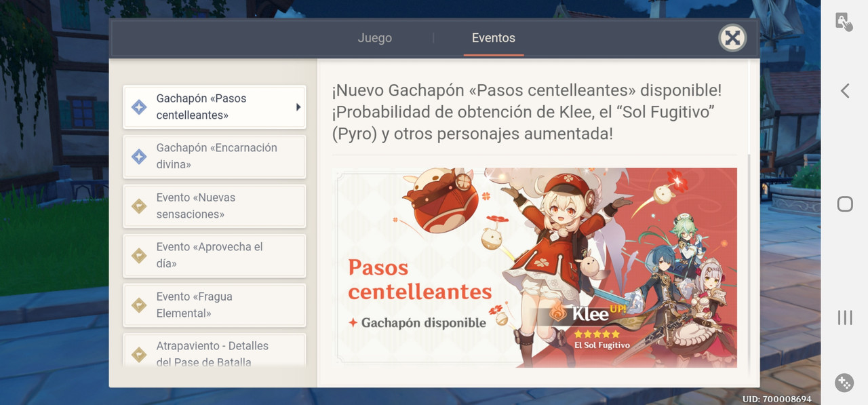
Task: Click the gold flag icon beside Aprovecha el día
Action: [139, 256]
